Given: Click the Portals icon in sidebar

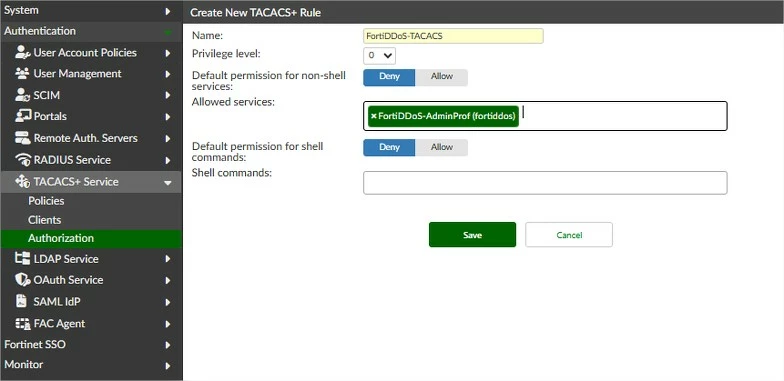Looking at the screenshot, I should [x=23, y=116].
